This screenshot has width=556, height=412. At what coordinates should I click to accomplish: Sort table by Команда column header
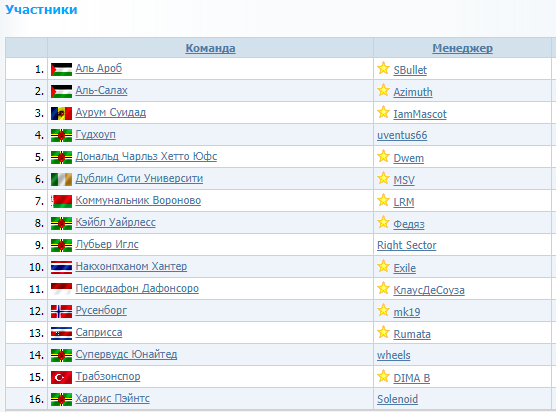tap(210, 48)
